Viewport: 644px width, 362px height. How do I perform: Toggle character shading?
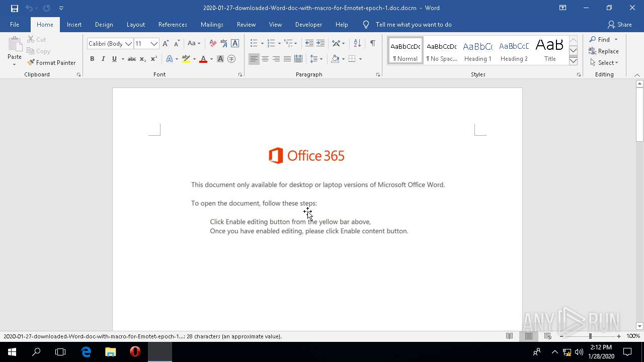point(220,59)
